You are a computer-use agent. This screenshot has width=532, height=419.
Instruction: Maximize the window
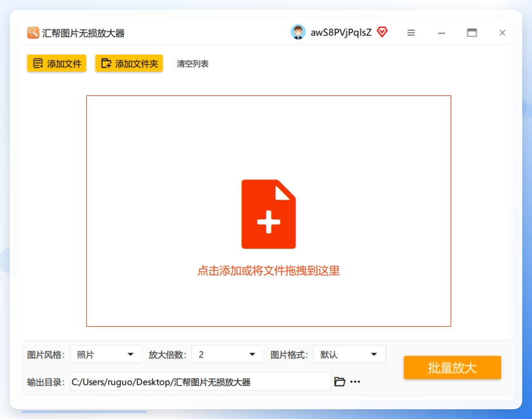click(472, 33)
